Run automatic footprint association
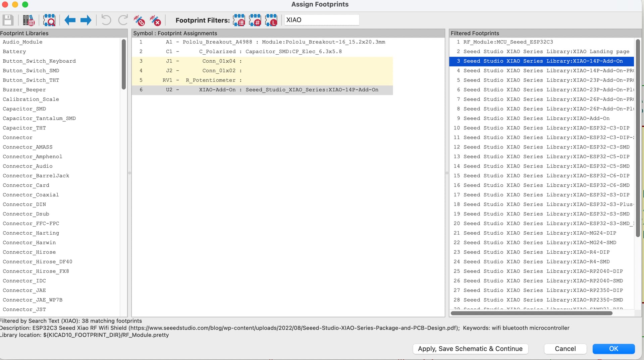 tap(139, 20)
